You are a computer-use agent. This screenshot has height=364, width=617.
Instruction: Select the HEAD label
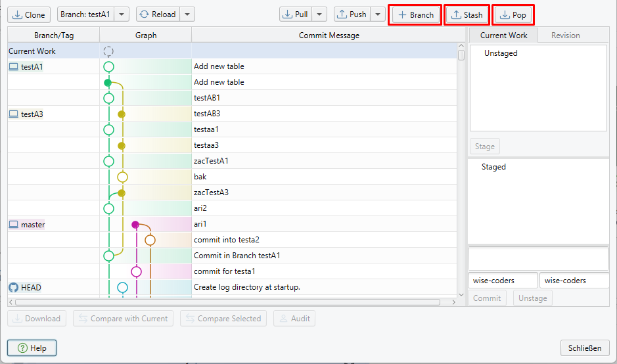31,288
